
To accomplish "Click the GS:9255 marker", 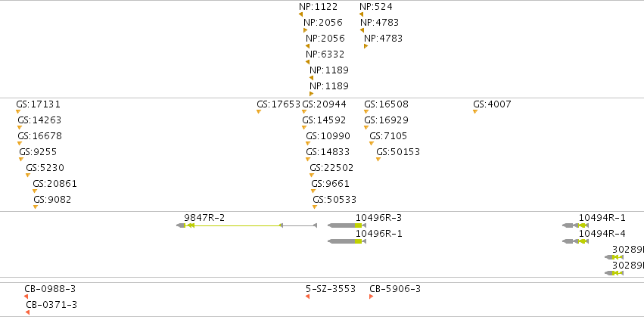I will coord(21,160).
